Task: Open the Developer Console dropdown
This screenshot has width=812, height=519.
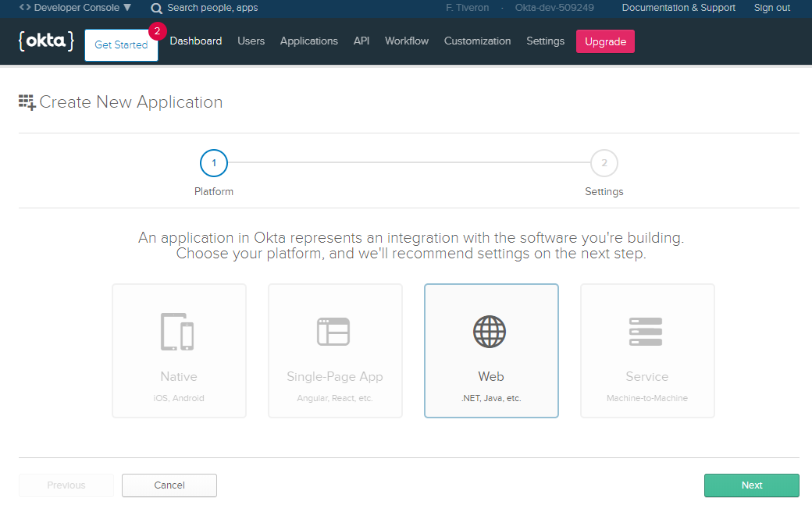Action: (76, 8)
